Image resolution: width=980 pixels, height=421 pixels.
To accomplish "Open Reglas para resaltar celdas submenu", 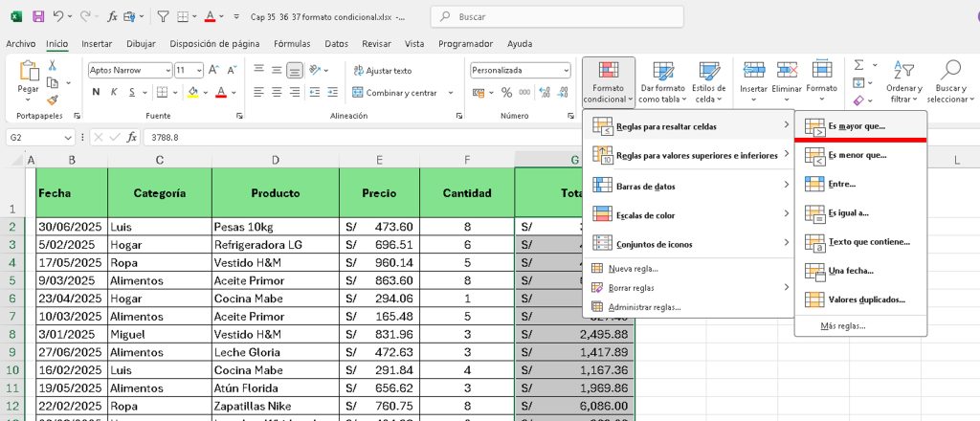I will click(689, 126).
